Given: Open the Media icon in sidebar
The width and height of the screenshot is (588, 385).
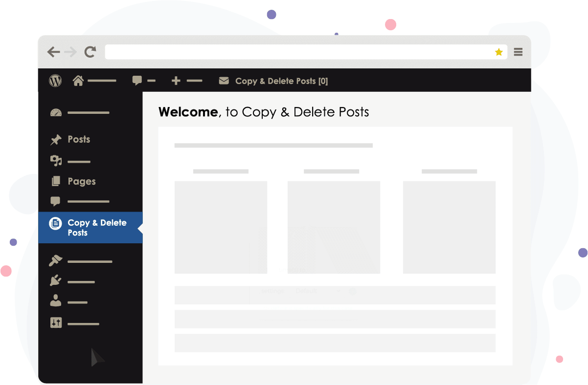Looking at the screenshot, I should coord(56,161).
